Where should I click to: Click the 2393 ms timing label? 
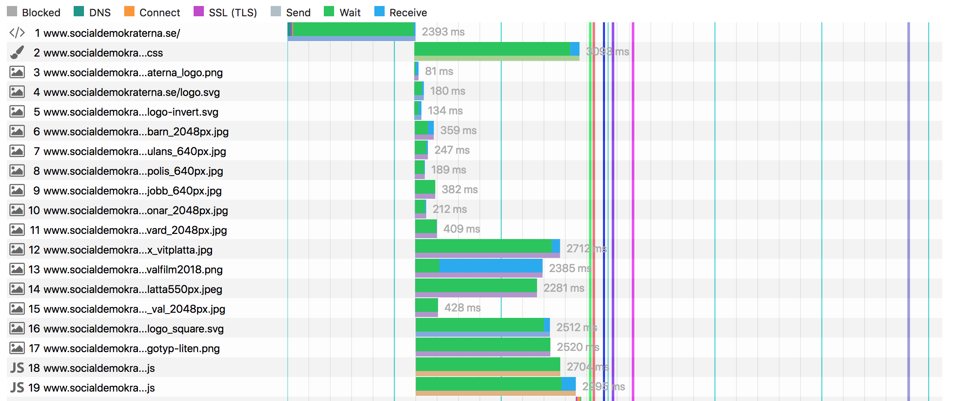pos(443,32)
